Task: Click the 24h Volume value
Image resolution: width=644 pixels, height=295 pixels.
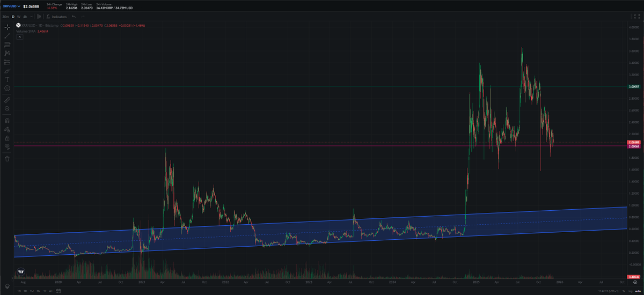Action: coord(114,8)
